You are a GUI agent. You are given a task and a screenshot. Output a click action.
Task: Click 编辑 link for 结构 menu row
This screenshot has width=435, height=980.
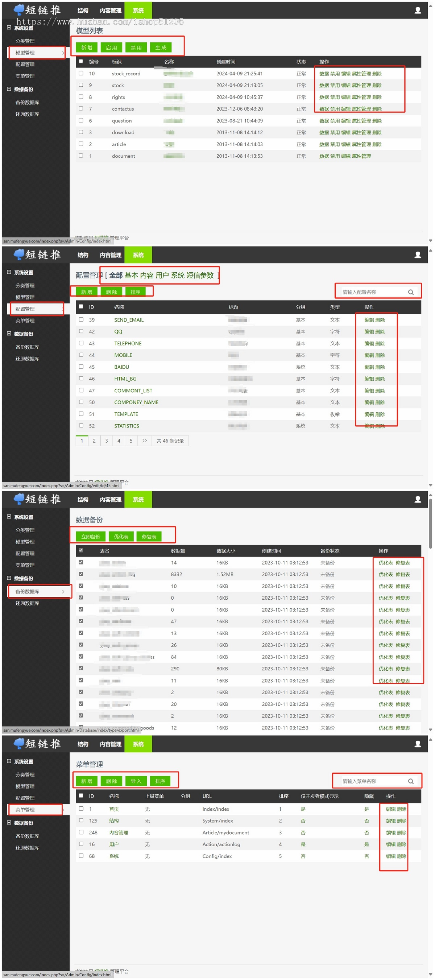pos(390,821)
